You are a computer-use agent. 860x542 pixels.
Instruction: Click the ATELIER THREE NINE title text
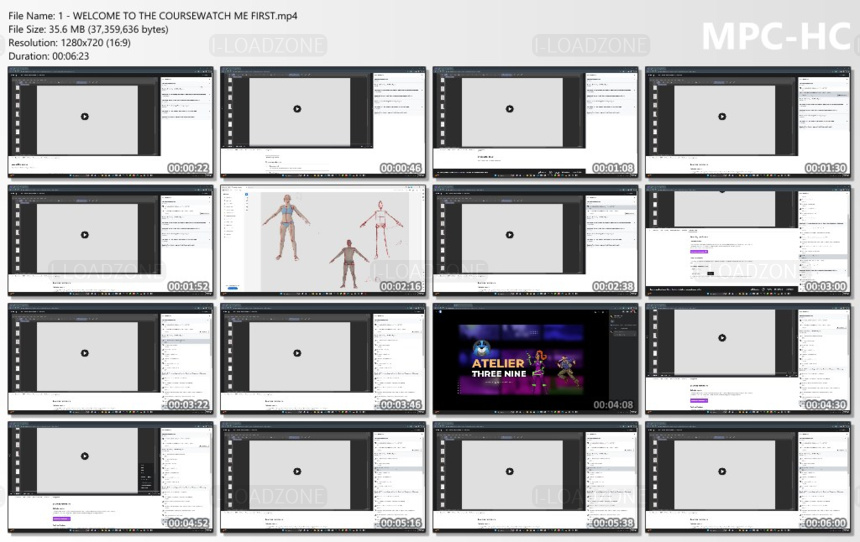(x=499, y=368)
